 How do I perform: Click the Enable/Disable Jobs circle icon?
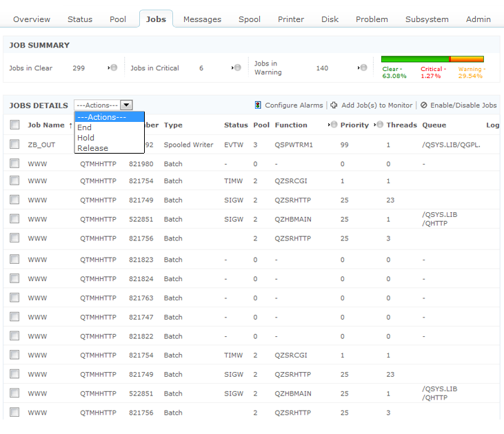[424, 105]
